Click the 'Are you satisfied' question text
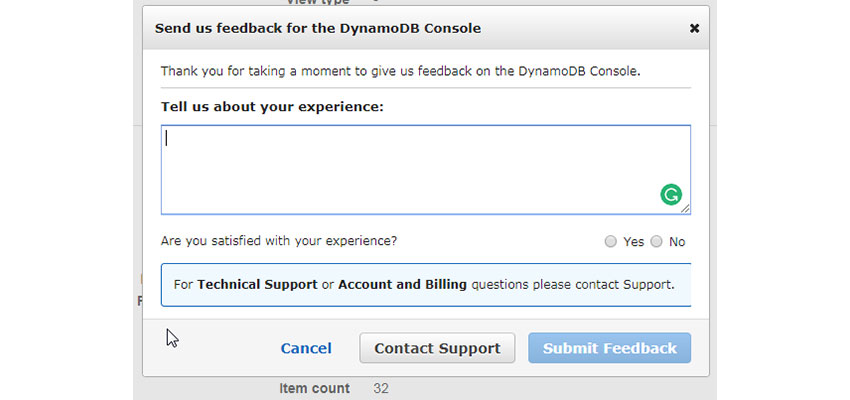Screen dimensions: 850x400 [x=279, y=241]
